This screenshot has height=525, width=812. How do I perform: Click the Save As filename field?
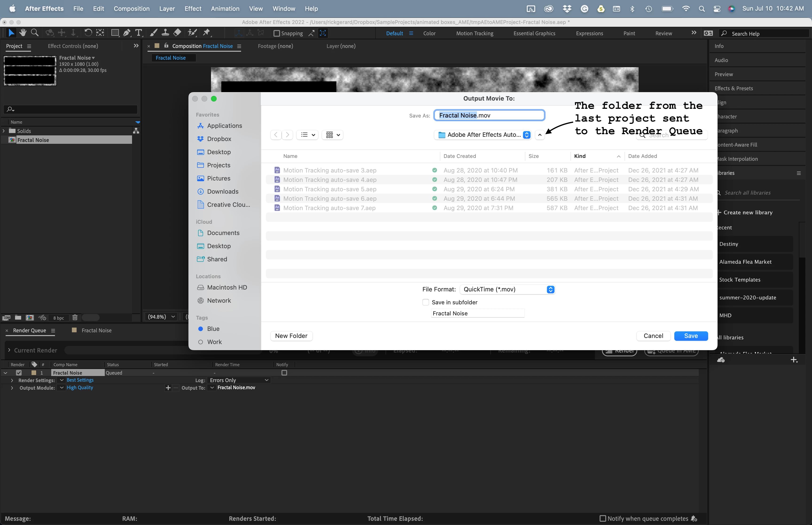click(489, 115)
